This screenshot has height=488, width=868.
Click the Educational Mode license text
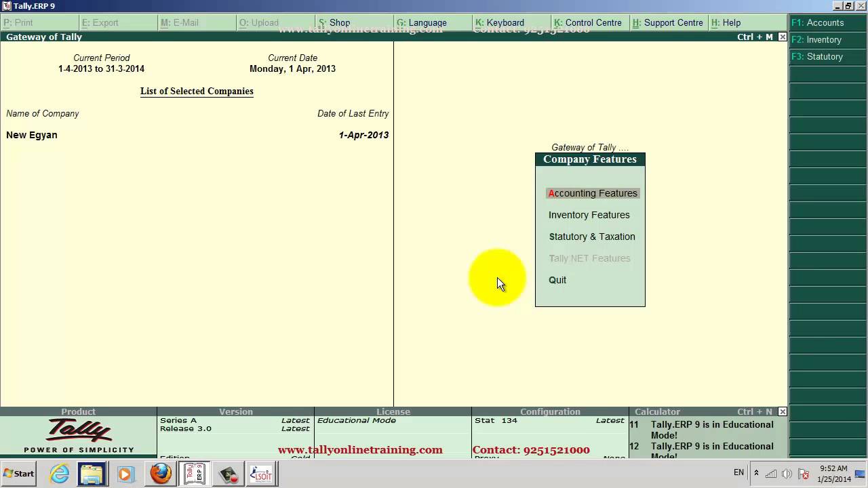(357, 420)
